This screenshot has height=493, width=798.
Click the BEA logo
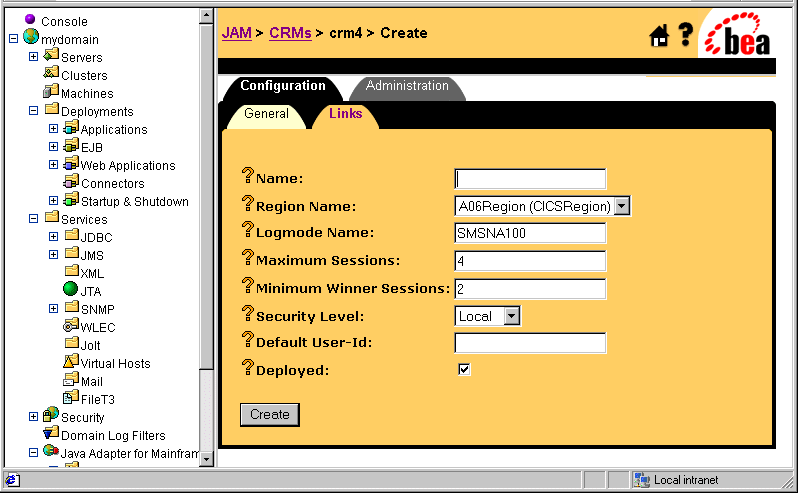737,34
